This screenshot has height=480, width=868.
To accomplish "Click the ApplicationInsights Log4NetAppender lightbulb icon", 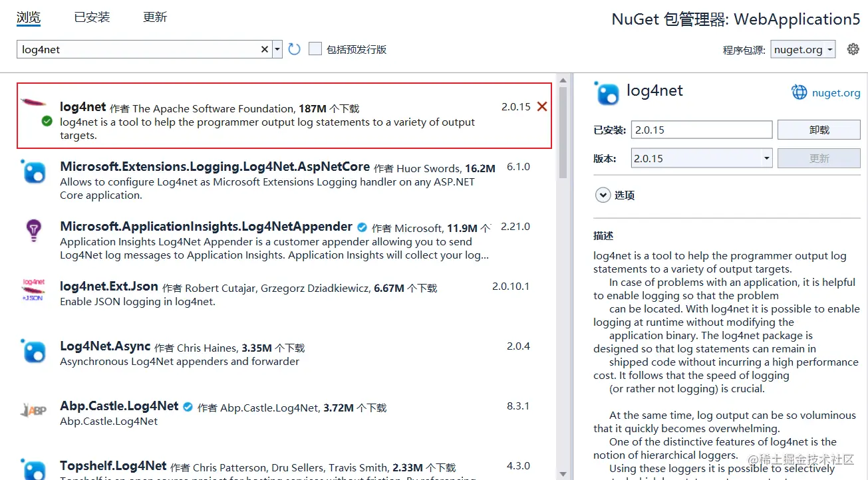I will (x=33, y=231).
